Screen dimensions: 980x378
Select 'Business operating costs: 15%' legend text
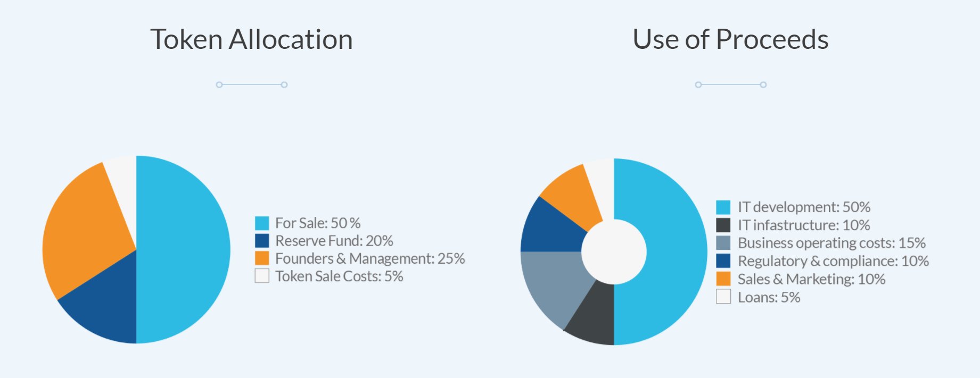[831, 243]
